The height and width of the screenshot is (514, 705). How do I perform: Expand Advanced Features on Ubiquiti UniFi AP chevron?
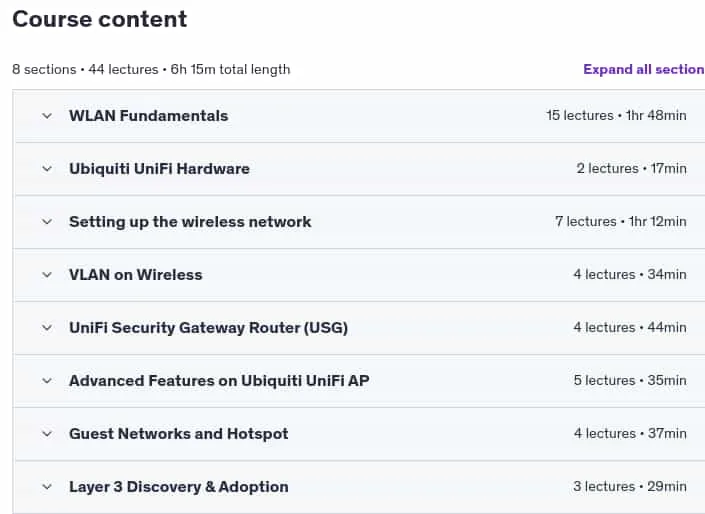point(47,381)
